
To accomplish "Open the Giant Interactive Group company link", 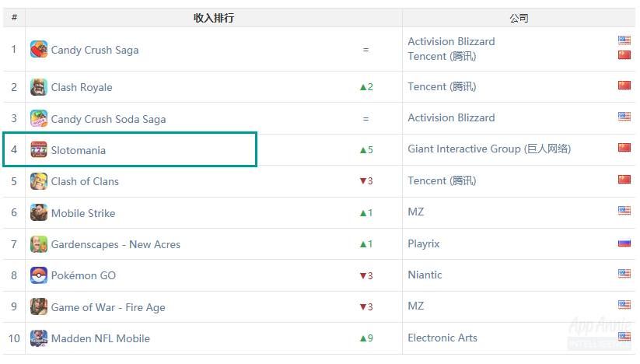I will click(489, 149).
